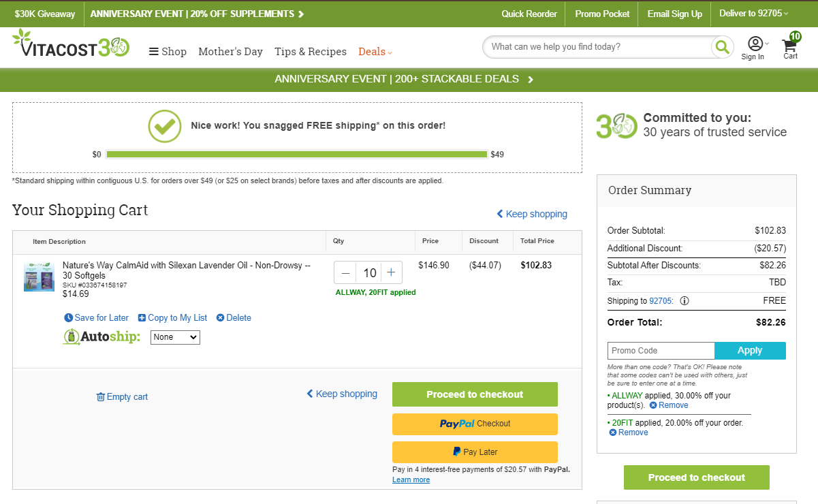Screen dimensions: 818x504
Task: Click the $30K Giveaway link
Action: pos(45,14)
